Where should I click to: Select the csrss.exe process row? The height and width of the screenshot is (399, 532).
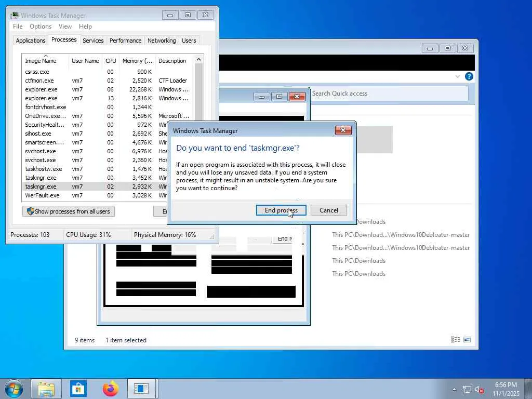pyautogui.click(x=108, y=72)
